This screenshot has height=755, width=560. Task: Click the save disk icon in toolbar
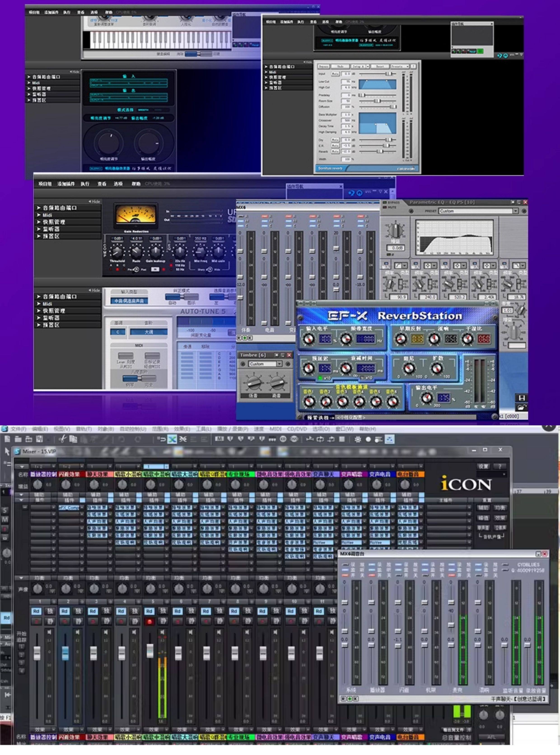pos(39,439)
